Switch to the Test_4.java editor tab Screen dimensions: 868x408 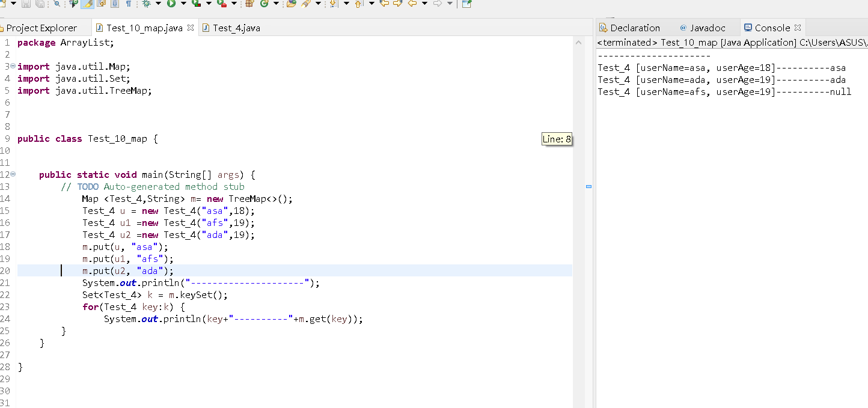click(231, 28)
